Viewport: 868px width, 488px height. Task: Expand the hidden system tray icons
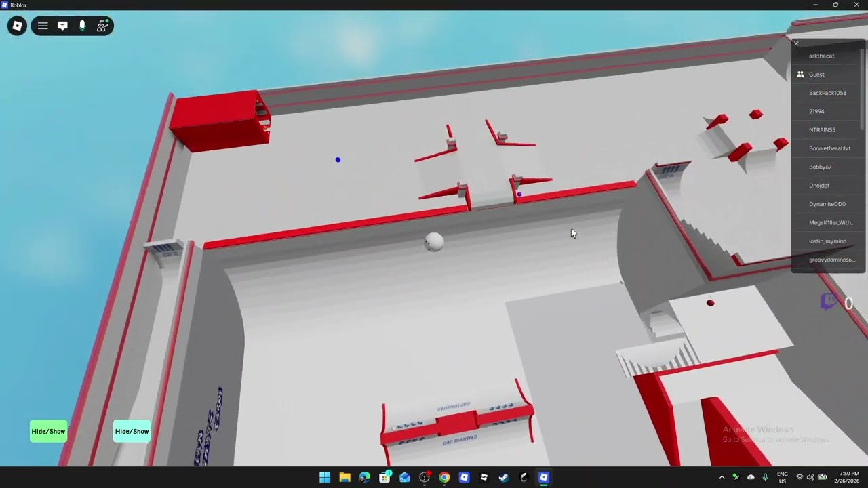(x=722, y=477)
